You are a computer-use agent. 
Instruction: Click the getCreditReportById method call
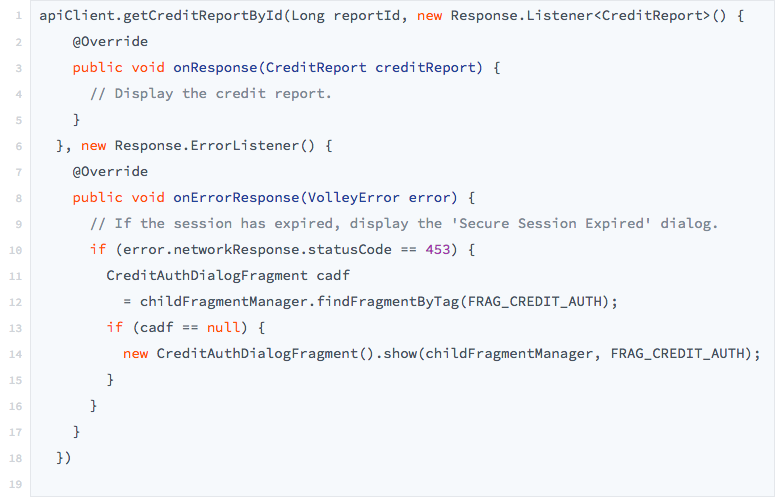point(202,16)
